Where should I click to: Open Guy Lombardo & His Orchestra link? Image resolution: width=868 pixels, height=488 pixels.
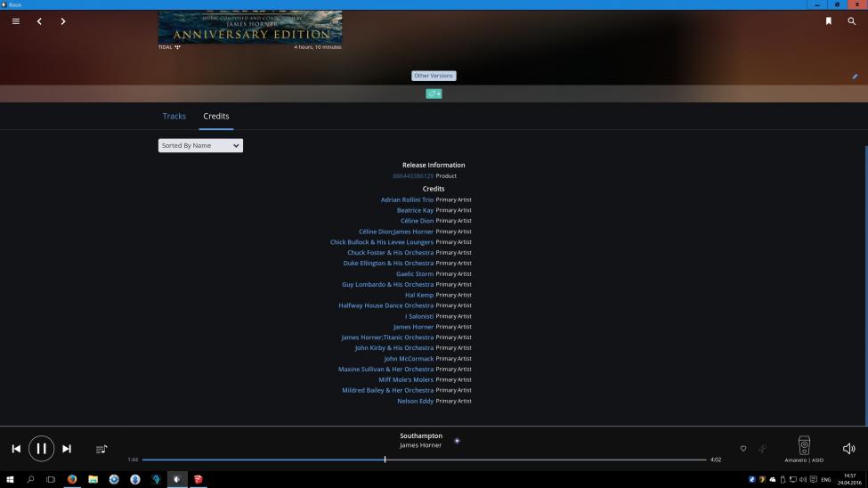point(387,284)
